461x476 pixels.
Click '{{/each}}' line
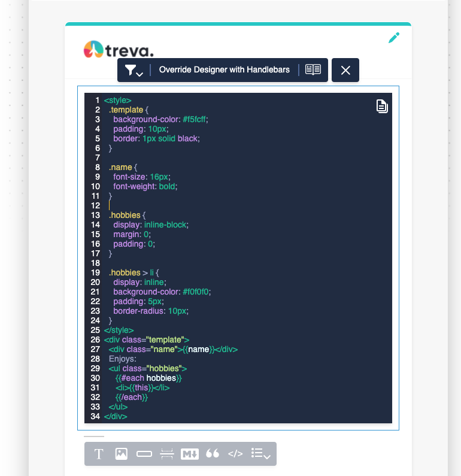[x=131, y=397]
